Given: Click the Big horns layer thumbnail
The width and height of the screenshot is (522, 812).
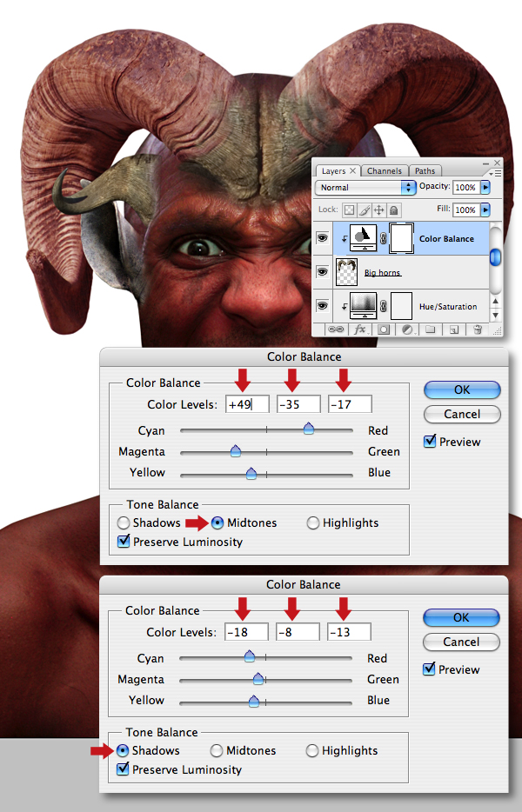Looking at the screenshot, I should point(347,272).
